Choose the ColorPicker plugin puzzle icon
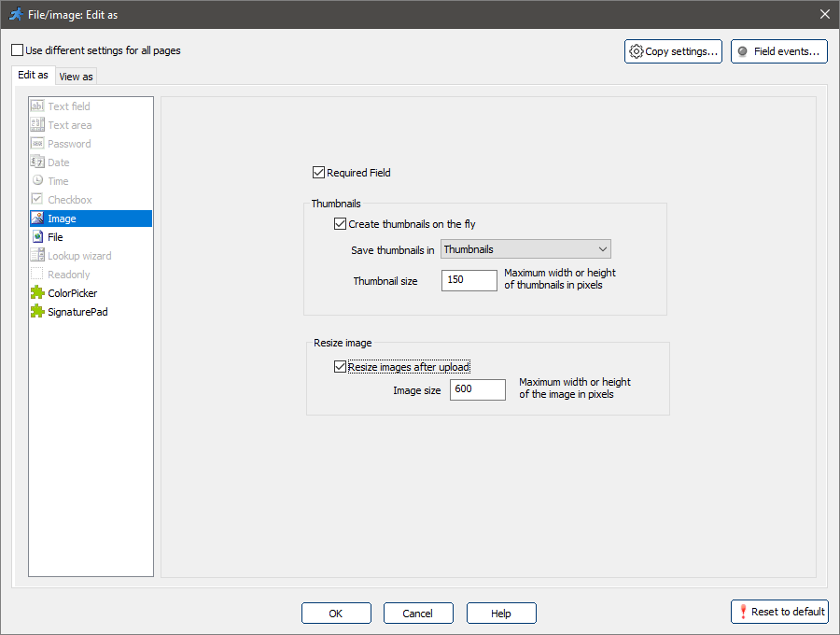This screenshot has height=635, width=840. point(37,293)
